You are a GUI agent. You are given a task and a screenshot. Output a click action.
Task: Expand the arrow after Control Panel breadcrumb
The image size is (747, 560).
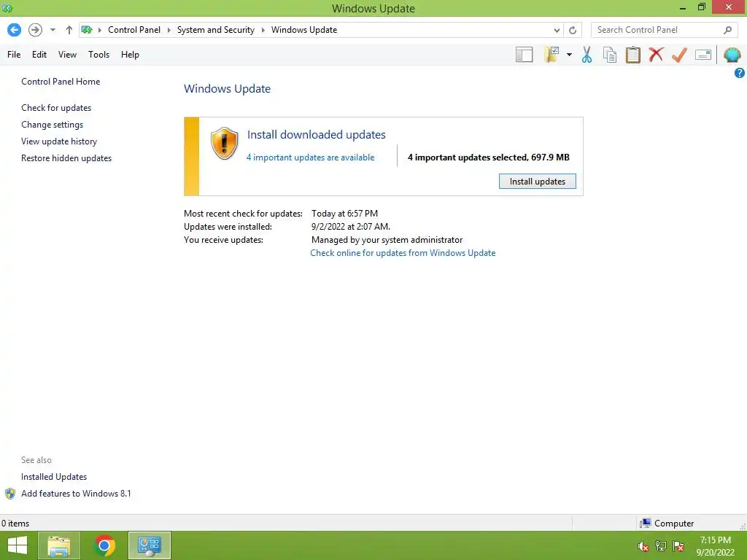point(169,30)
